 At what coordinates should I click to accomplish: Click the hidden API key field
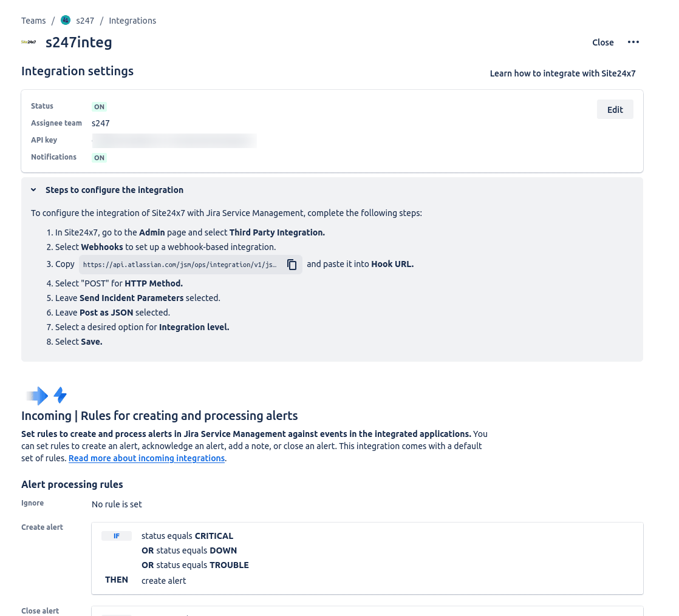174,140
